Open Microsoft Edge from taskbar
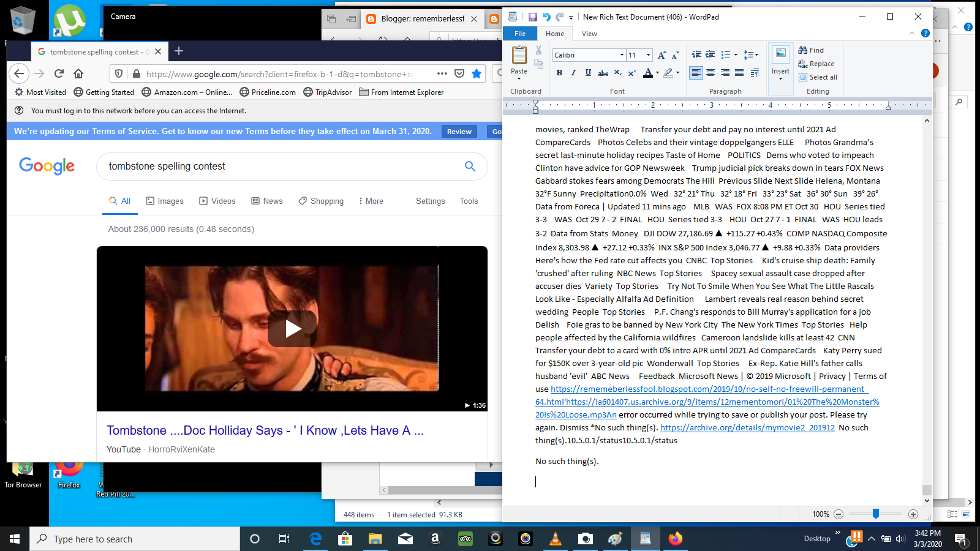The image size is (980, 551). (315, 539)
